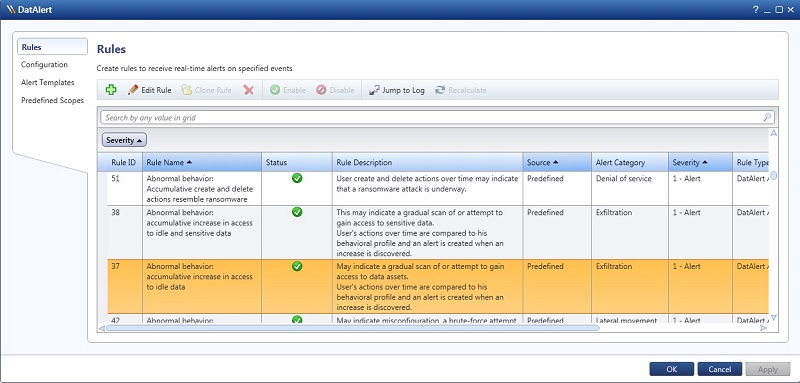
Task: Click 'access to data assets' description for rule 37
Action: tap(428, 287)
